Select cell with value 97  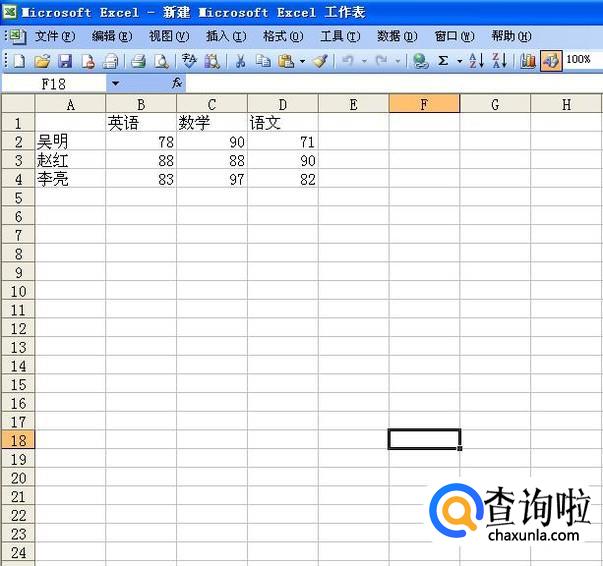[x=212, y=179]
